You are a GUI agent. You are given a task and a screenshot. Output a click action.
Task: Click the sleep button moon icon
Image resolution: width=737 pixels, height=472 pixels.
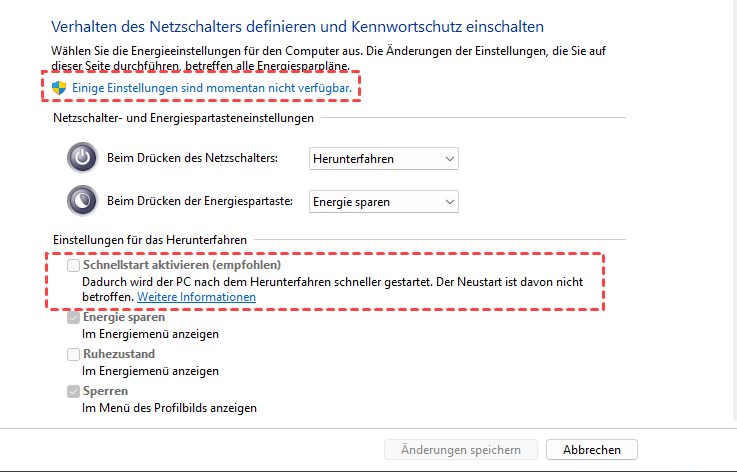tap(82, 201)
